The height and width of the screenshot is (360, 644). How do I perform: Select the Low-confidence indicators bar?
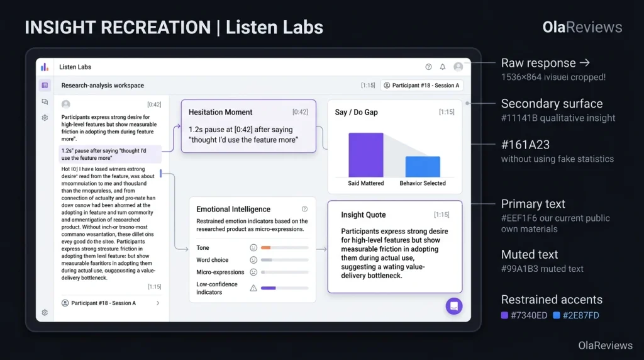285,288
